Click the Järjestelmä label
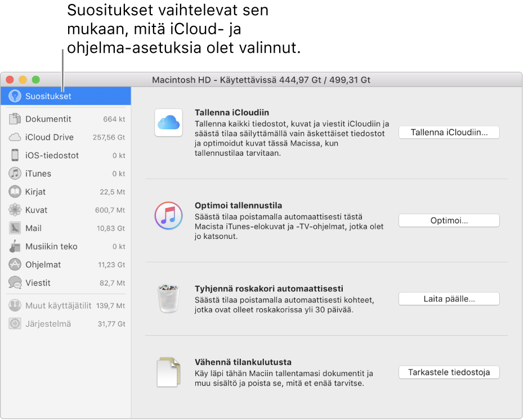 pos(48,324)
